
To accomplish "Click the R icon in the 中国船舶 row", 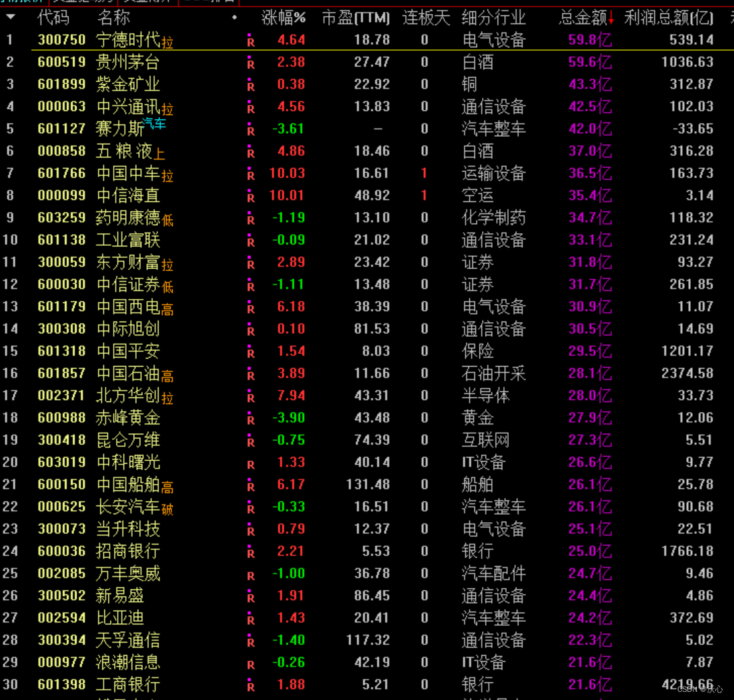I will pos(251,485).
